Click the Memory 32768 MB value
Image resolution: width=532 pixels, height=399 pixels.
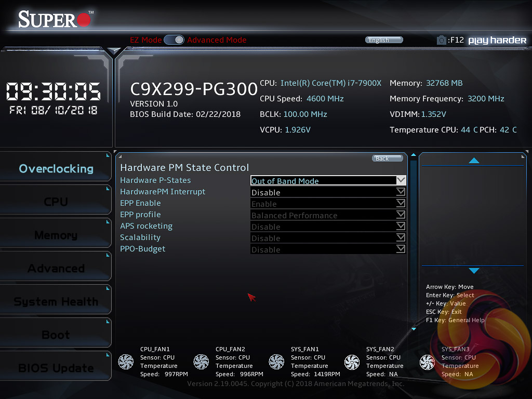pyautogui.click(x=444, y=83)
